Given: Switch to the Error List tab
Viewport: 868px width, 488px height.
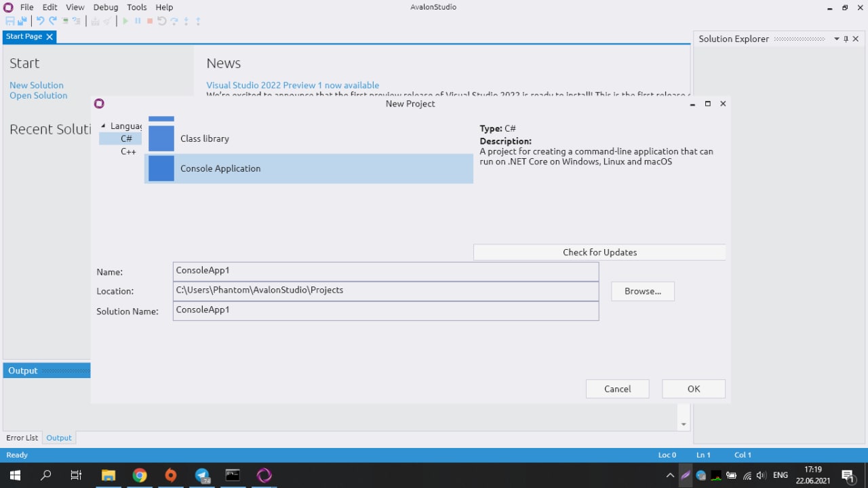Looking at the screenshot, I should [x=22, y=438].
